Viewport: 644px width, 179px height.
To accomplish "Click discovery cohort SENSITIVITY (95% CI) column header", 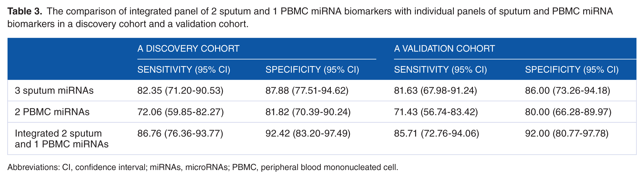I will pyautogui.click(x=184, y=70).
